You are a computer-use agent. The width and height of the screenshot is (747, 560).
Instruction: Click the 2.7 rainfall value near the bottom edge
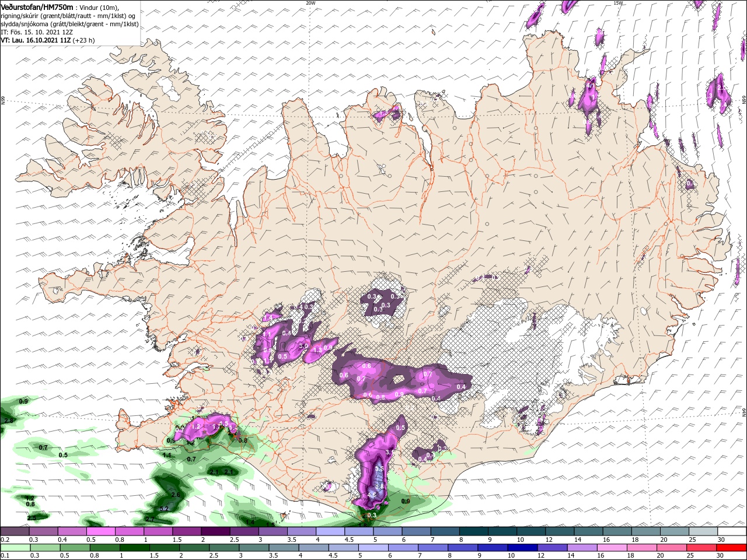[x=150, y=519]
